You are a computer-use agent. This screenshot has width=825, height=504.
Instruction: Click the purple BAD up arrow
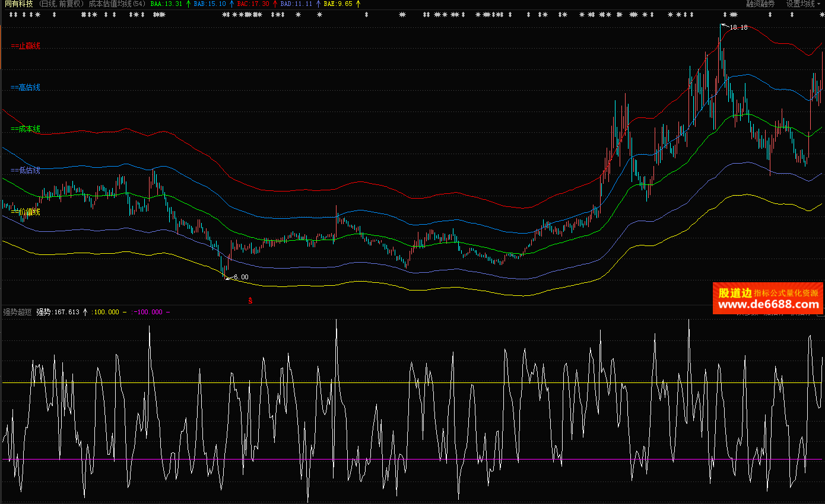pyautogui.click(x=318, y=4)
